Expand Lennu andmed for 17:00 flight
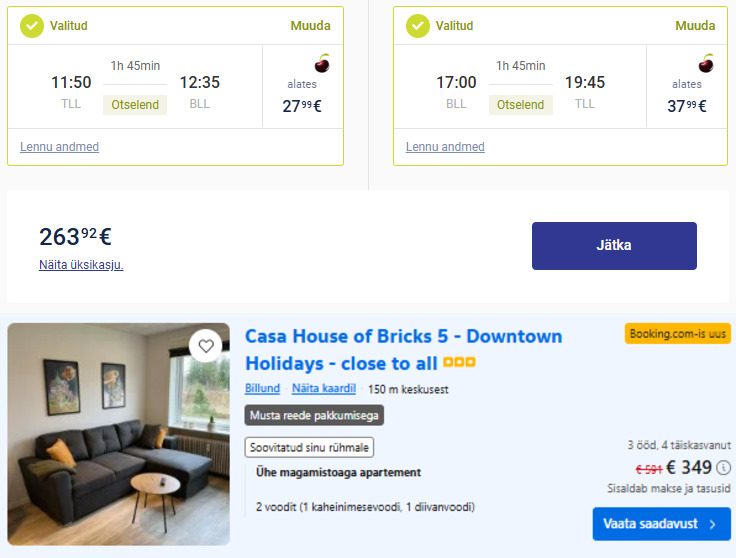The width and height of the screenshot is (736, 558). pos(445,147)
